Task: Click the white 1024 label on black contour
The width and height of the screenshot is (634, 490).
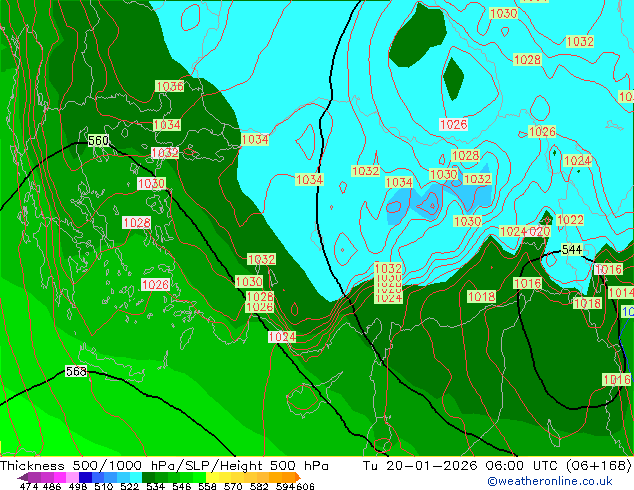Action: pos(282,337)
